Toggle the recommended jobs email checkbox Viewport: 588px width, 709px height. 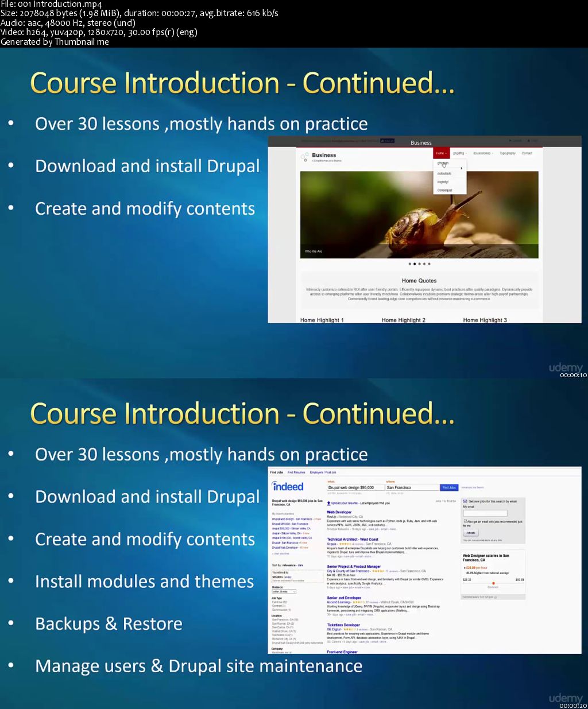pyautogui.click(x=465, y=522)
